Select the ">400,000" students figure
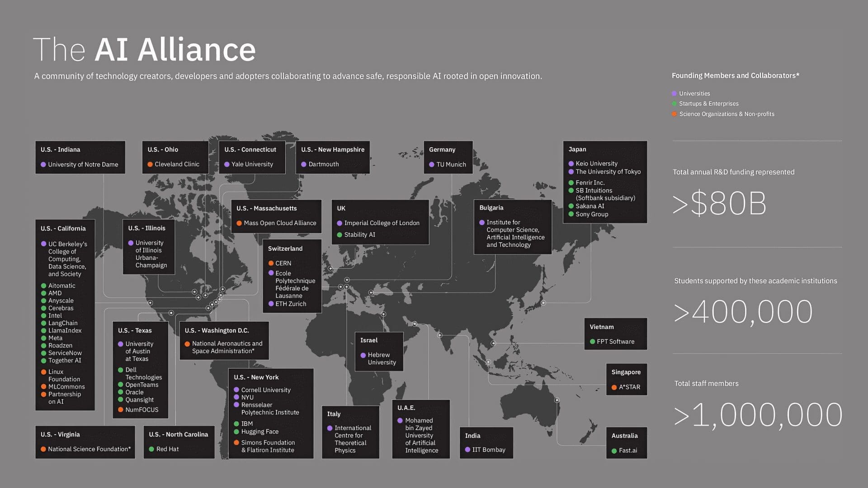This screenshot has width=868, height=488. coord(743,312)
